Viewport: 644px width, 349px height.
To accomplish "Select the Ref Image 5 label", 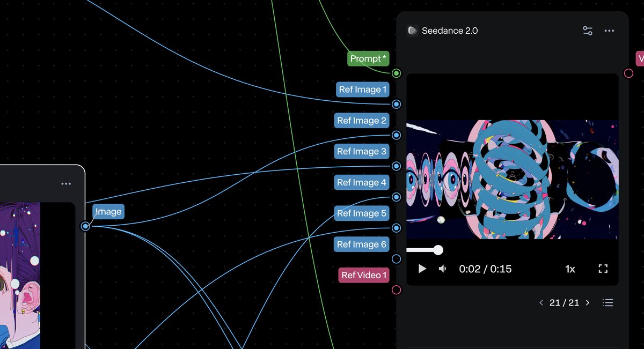I will pos(362,213).
